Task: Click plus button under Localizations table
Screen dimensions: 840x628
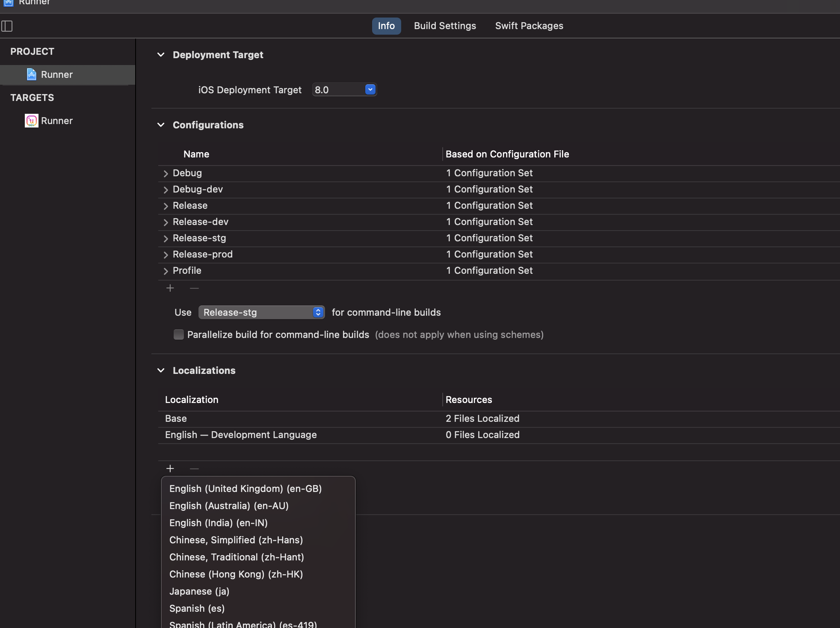Action: (170, 469)
